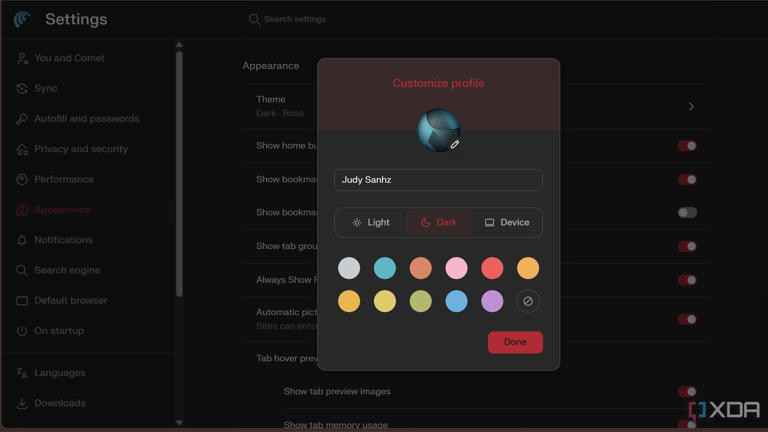This screenshot has height=432, width=768.
Task: Enable the grey off Show bookmarks switch
Action: point(687,213)
